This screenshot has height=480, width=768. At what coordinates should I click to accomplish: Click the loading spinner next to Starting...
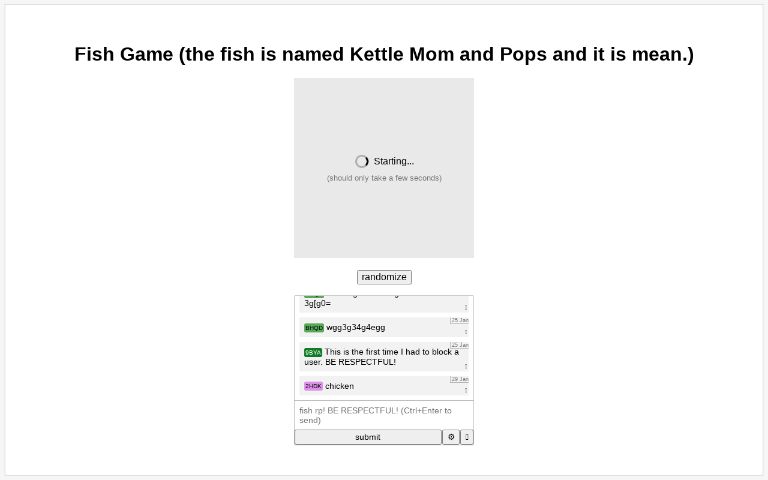tap(361, 161)
